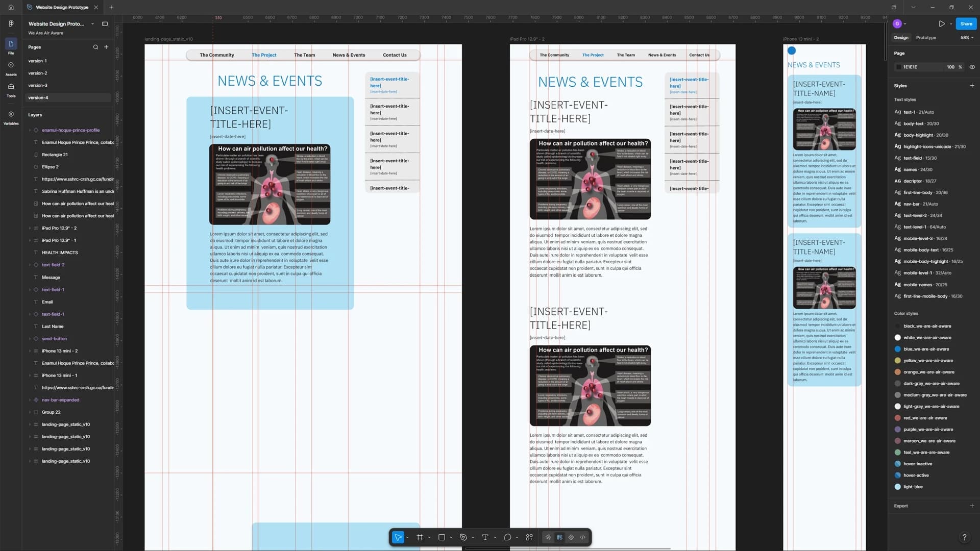The height and width of the screenshot is (551, 980).
Task: Switch to the Design tab
Action: (x=901, y=37)
